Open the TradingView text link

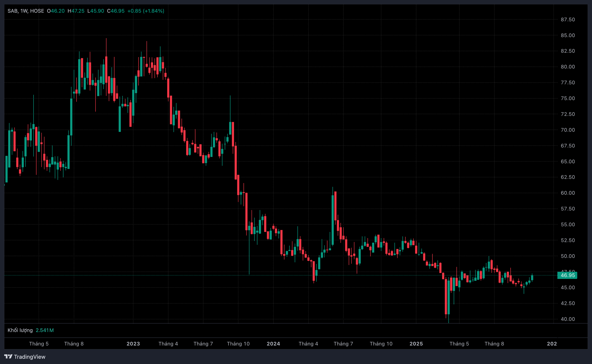(x=29, y=357)
